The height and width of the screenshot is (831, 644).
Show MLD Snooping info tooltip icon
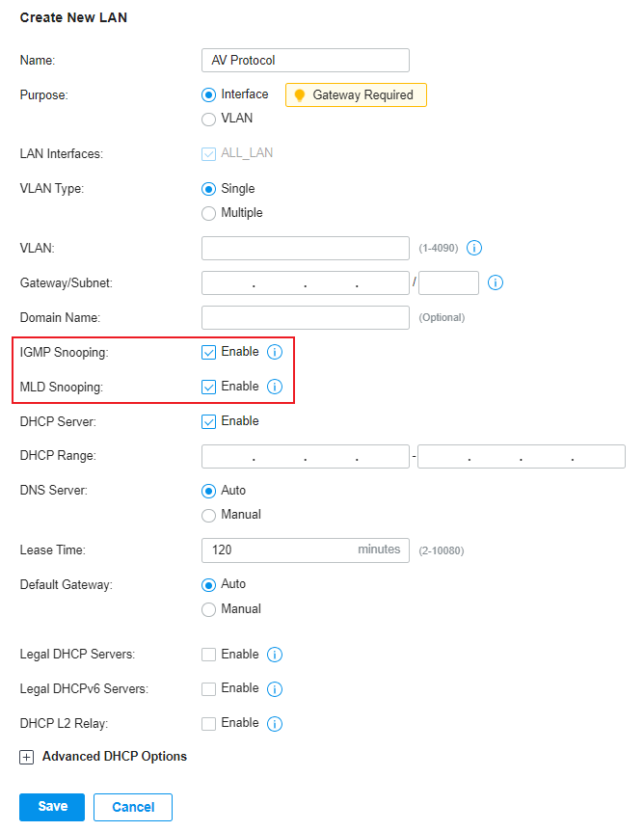[275, 387]
